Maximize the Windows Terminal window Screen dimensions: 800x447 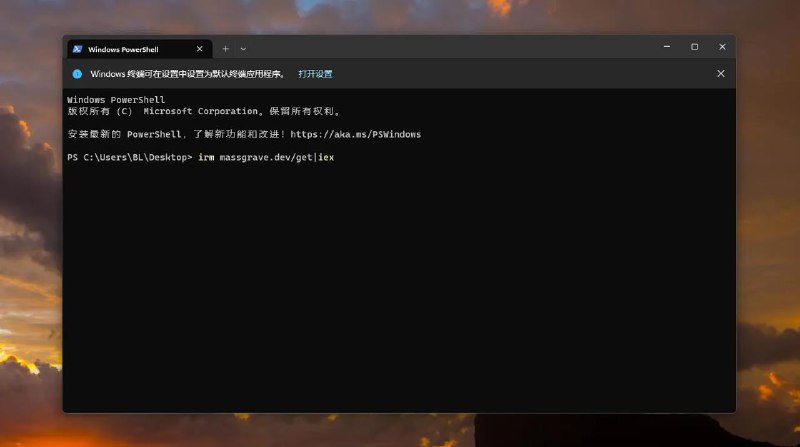[694, 46]
